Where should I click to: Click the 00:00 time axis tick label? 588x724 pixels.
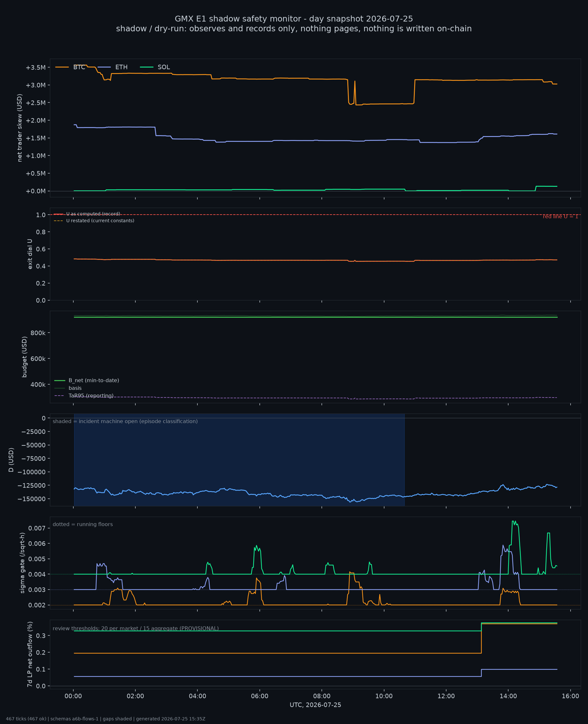73,696
